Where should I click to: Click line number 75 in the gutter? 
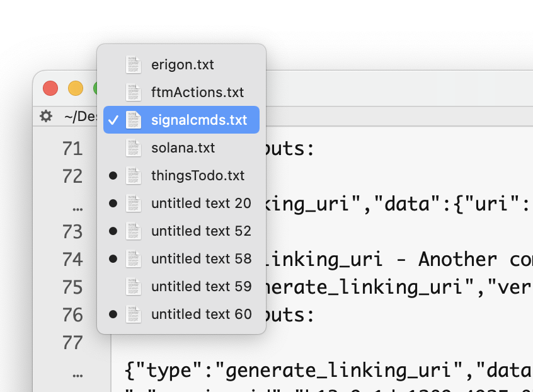(72, 287)
